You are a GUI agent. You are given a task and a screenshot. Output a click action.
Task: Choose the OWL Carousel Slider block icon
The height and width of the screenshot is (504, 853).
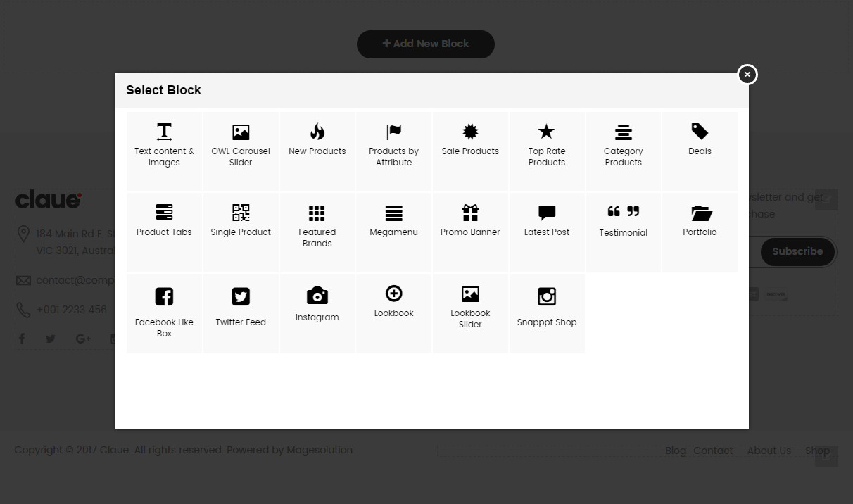pos(241,132)
